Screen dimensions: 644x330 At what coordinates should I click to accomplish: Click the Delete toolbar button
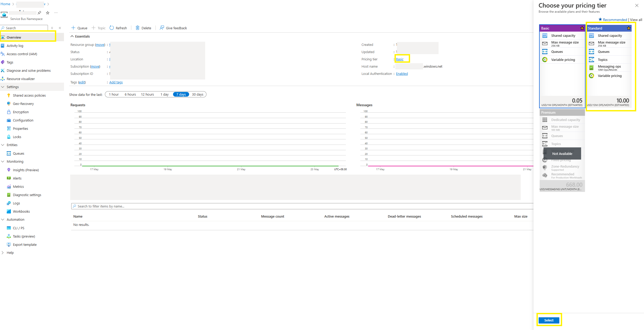144,28
